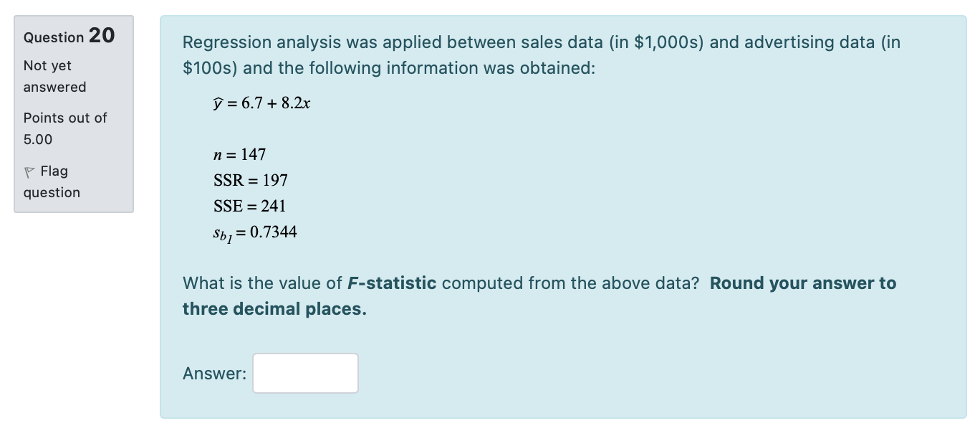Click inside the Answer input box
This screenshot has height=436, width=980.
[304, 373]
